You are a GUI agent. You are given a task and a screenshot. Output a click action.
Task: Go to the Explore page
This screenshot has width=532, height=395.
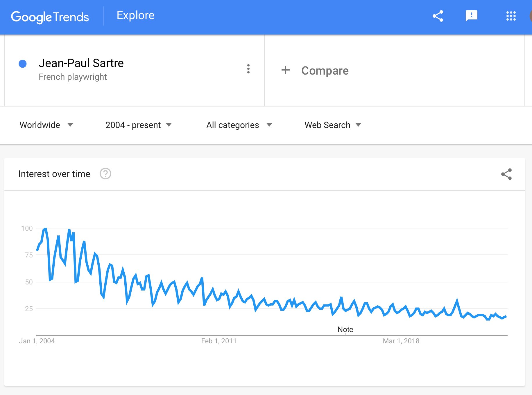click(x=135, y=15)
